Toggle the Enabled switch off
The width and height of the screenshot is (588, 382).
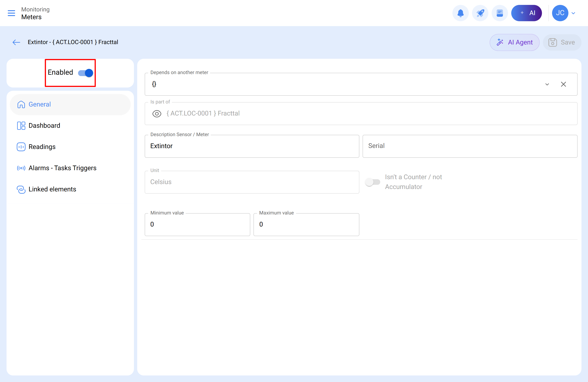click(x=86, y=73)
